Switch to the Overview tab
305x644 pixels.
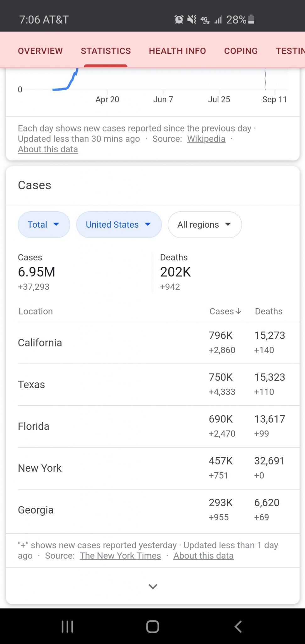[x=40, y=51]
